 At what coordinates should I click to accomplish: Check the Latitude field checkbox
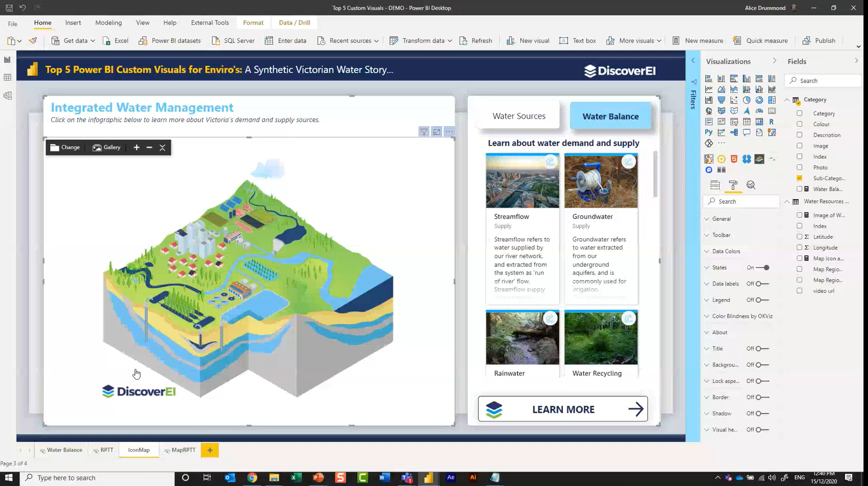(799, 236)
